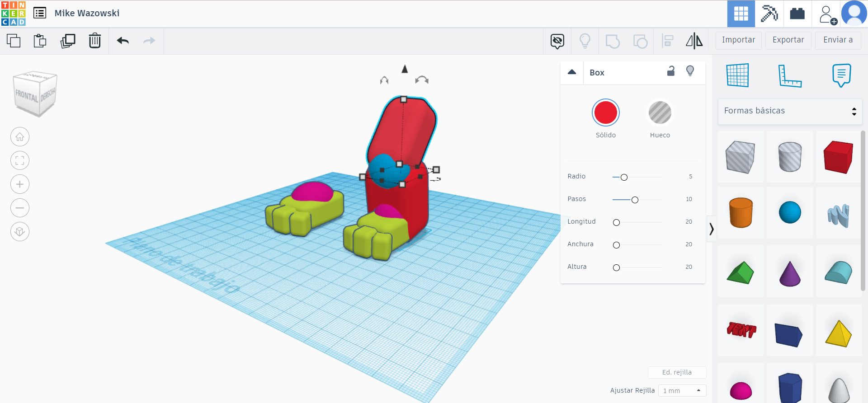This screenshot has height=403, width=868.
Task: Adjust the Pasos slider
Action: [x=635, y=200]
